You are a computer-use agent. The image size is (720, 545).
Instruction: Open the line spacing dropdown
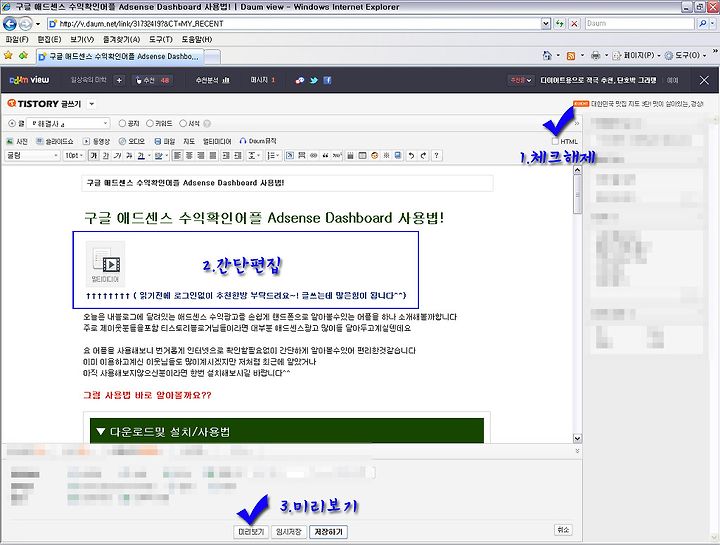point(254,156)
